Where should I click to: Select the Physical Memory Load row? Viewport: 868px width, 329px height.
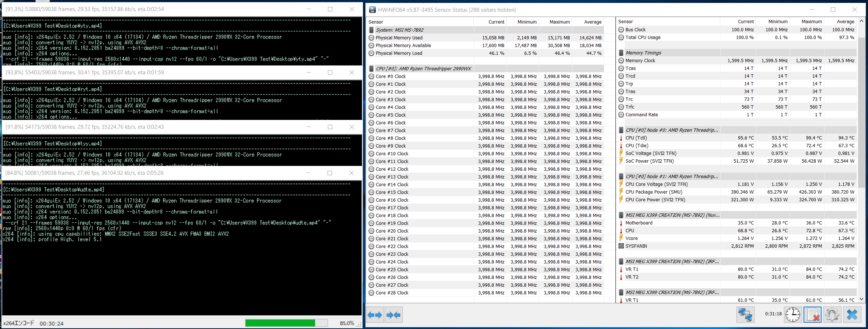coord(485,53)
